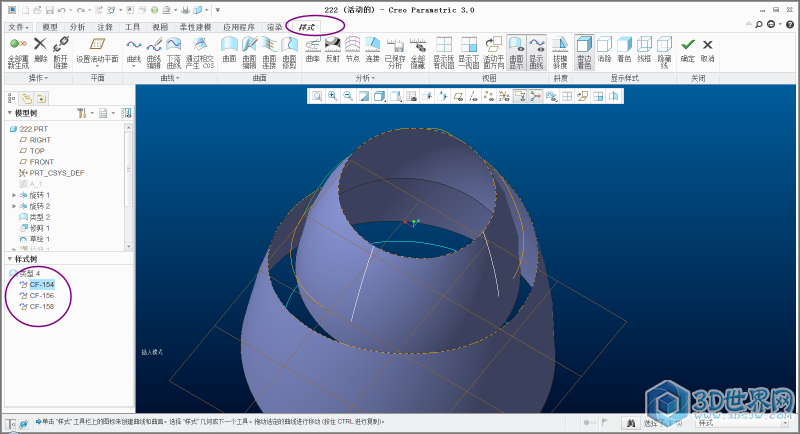Open the 拔模斜度 (Draft) analysis

click(560, 44)
